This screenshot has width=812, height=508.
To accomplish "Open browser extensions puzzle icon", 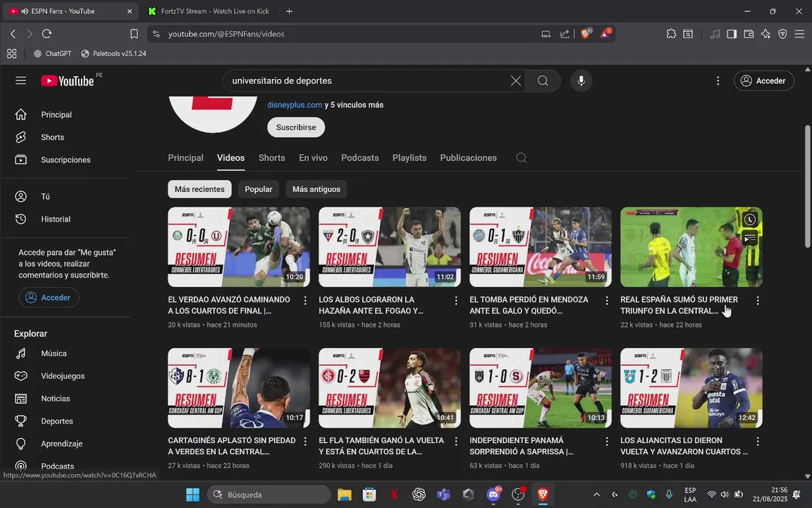I will coord(671,34).
